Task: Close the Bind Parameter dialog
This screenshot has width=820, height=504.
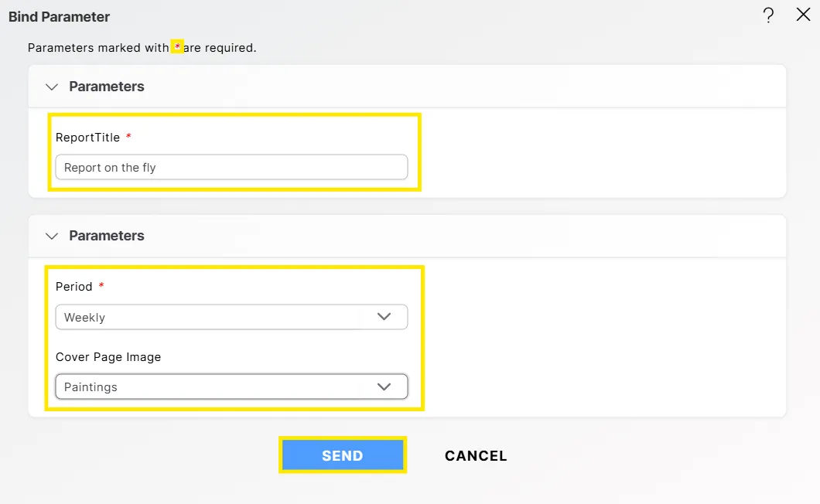Action: click(x=803, y=15)
